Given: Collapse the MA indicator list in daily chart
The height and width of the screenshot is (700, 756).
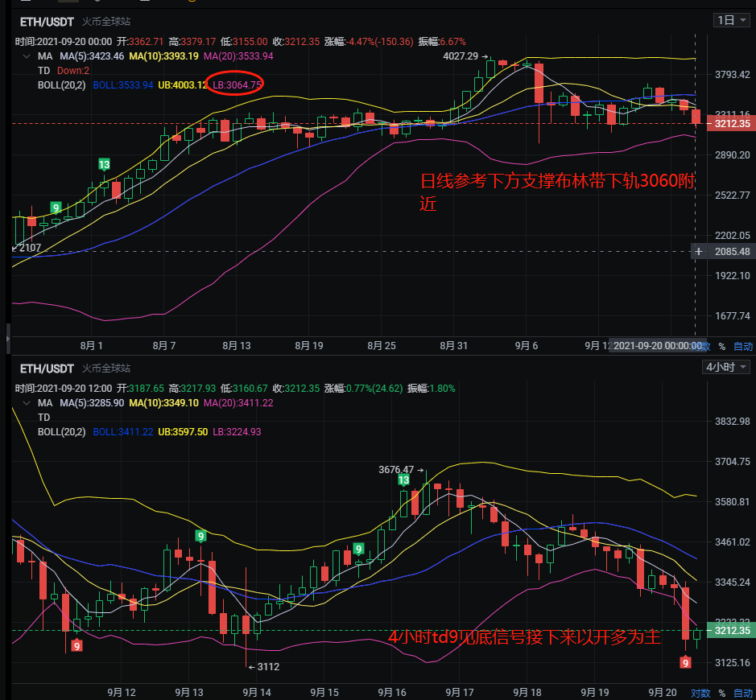Looking at the screenshot, I should click(x=27, y=56).
